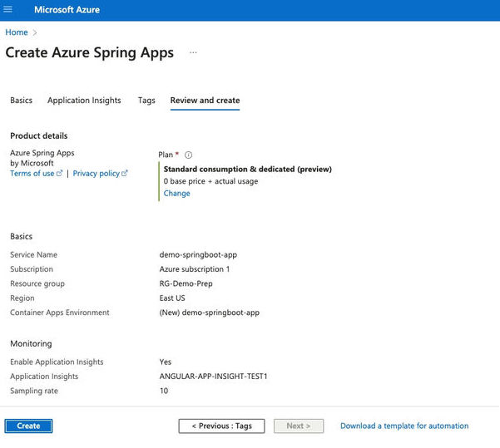Image resolution: width=500 pixels, height=448 pixels.
Task: Click the ANGULAR-APP-INSIGHT-TEST1 value
Action: 213,377
